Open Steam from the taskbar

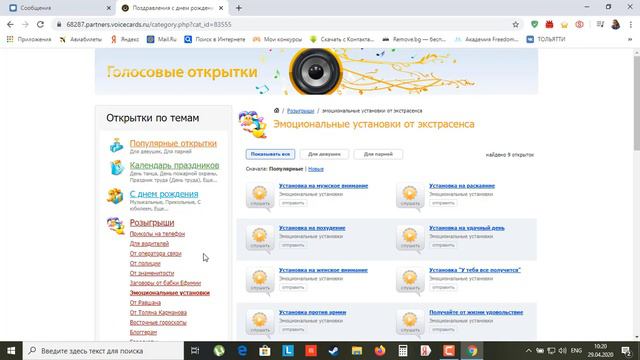(333, 351)
